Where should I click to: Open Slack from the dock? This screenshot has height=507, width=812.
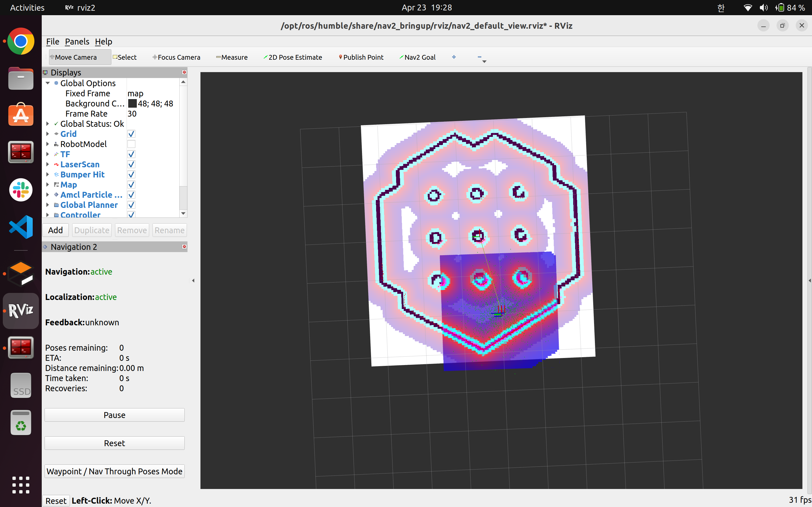click(21, 190)
